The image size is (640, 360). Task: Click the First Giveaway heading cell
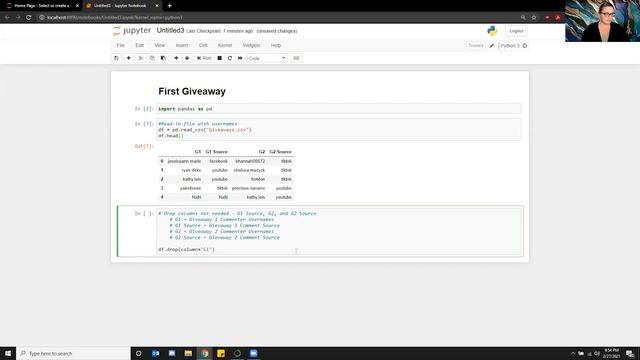(192, 91)
